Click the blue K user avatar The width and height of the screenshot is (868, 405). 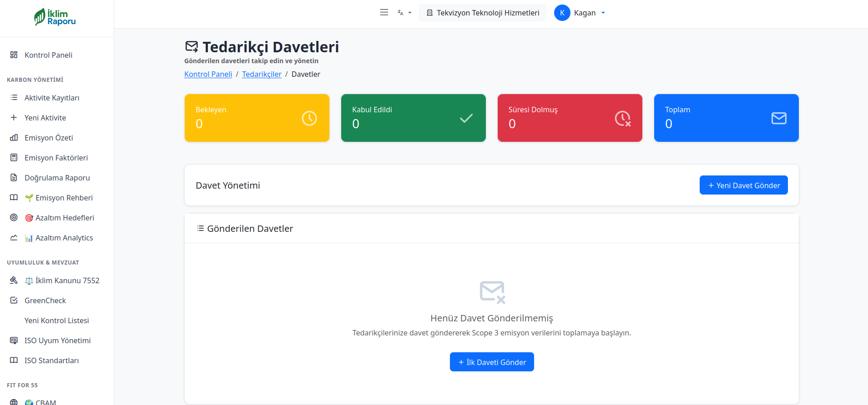click(562, 13)
